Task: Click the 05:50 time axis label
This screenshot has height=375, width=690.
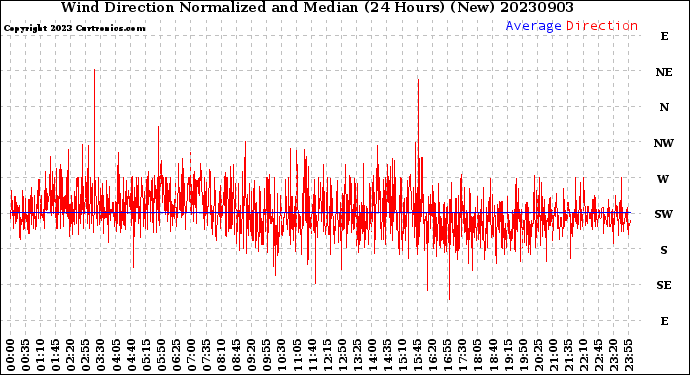Action: point(161,355)
